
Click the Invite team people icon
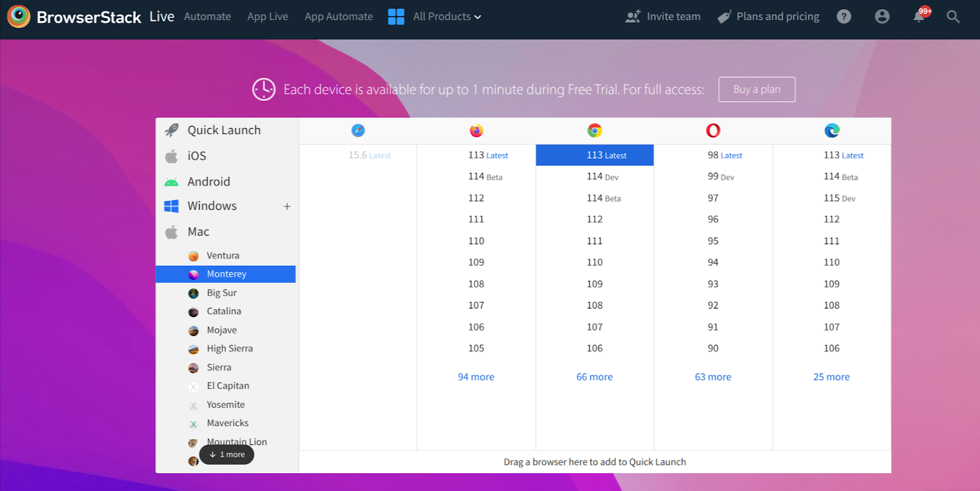pos(633,17)
